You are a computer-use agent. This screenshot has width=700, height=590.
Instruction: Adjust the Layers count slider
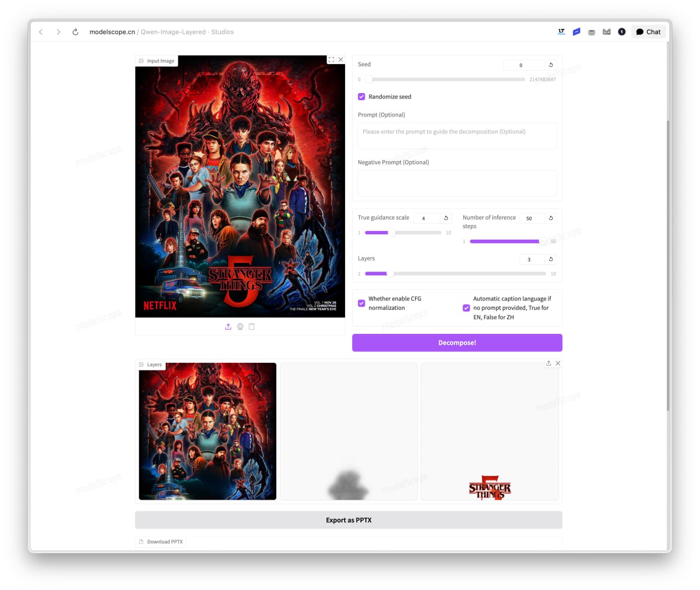point(456,274)
